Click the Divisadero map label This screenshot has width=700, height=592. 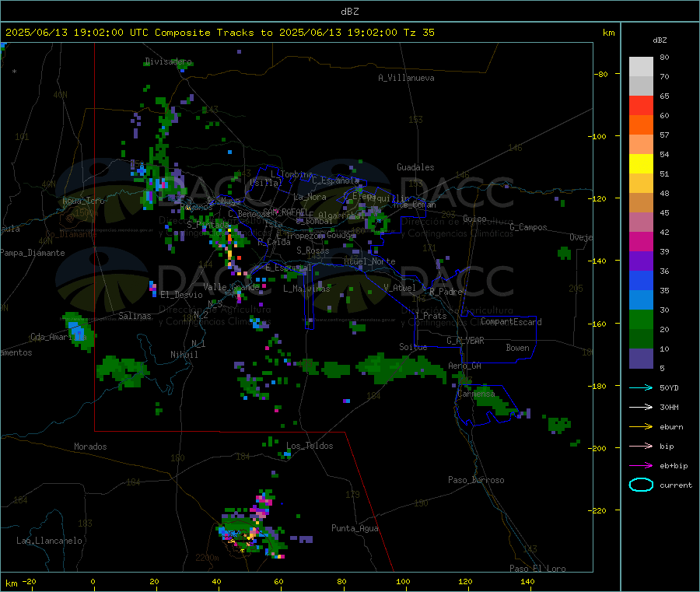(x=168, y=61)
